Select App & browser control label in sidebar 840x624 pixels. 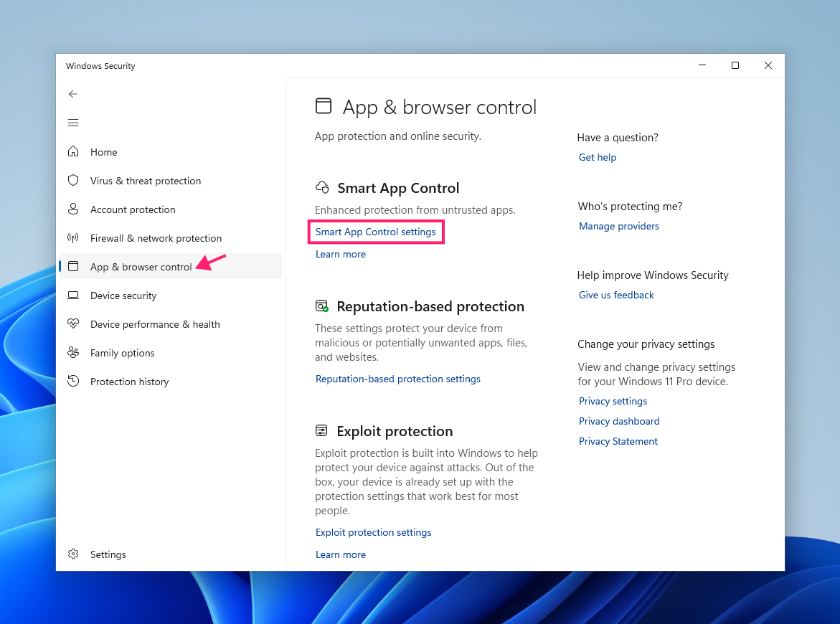tap(141, 267)
